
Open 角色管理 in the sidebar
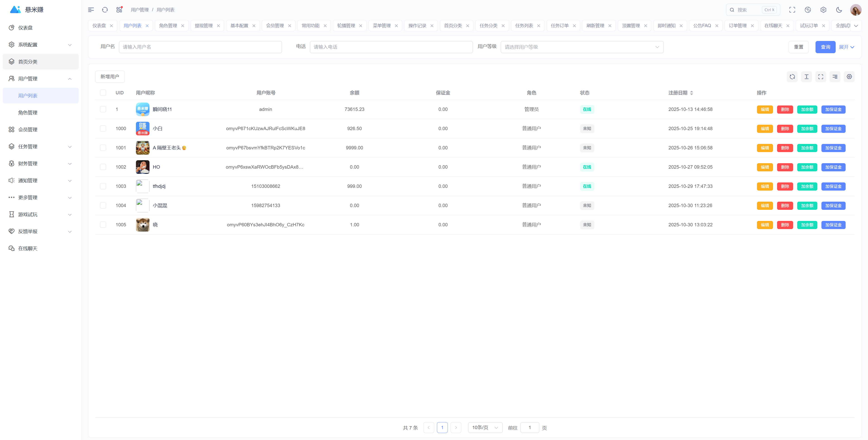click(x=28, y=113)
